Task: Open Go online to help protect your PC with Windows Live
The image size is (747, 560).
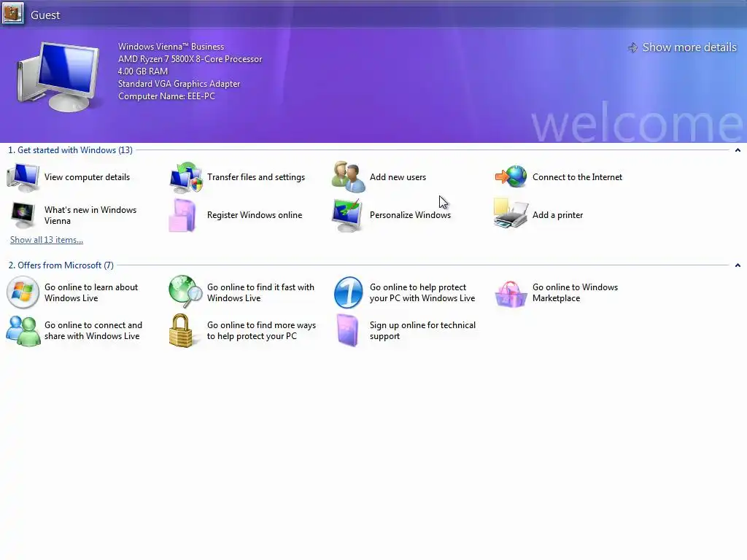Action: [x=422, y=292]
